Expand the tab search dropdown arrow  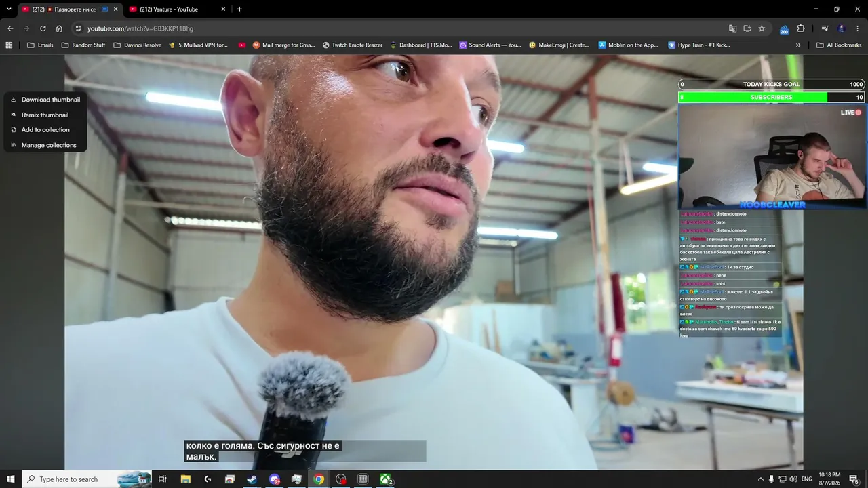(x=9, y=9)
